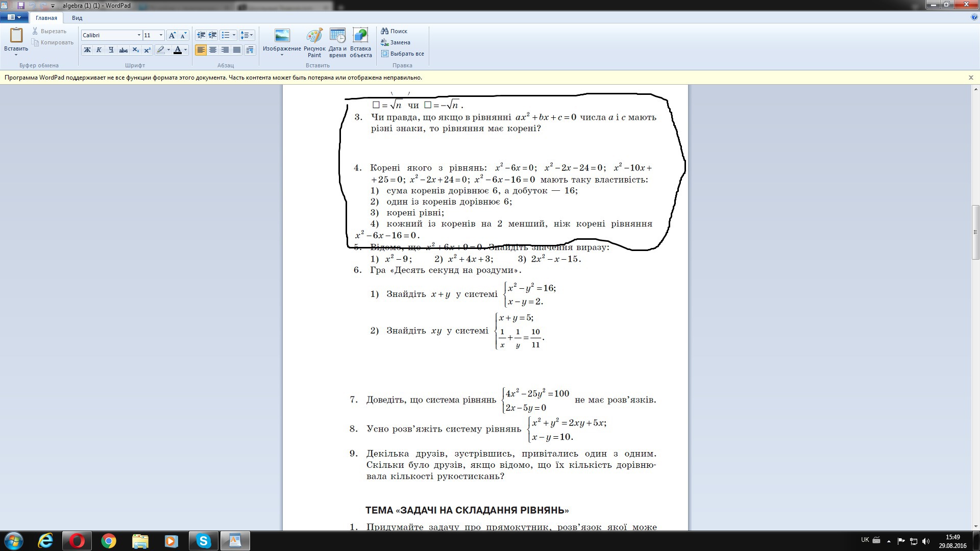The image size is (980, 551).
Task: Toggle center text alignment
Action: [213, 50]
